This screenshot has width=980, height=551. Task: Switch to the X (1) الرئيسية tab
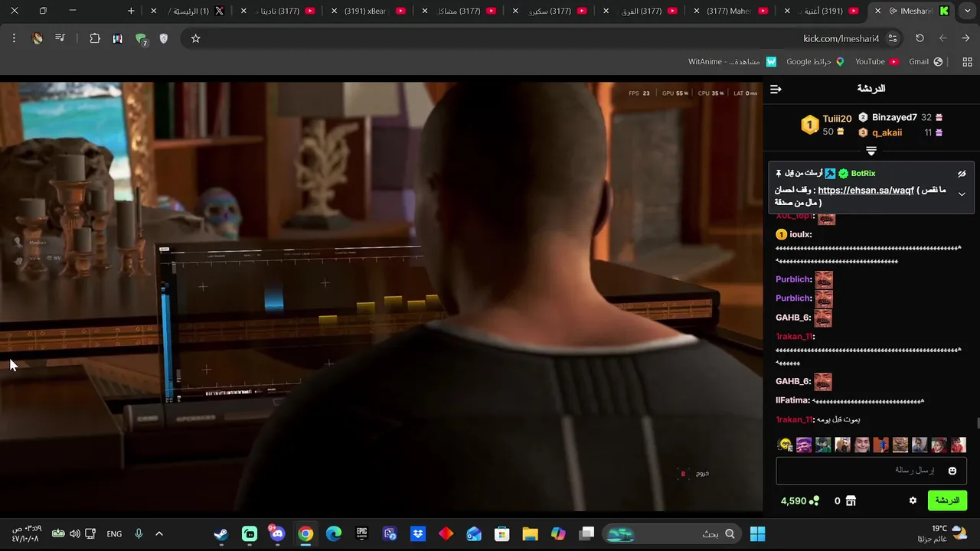coord(188,11)
